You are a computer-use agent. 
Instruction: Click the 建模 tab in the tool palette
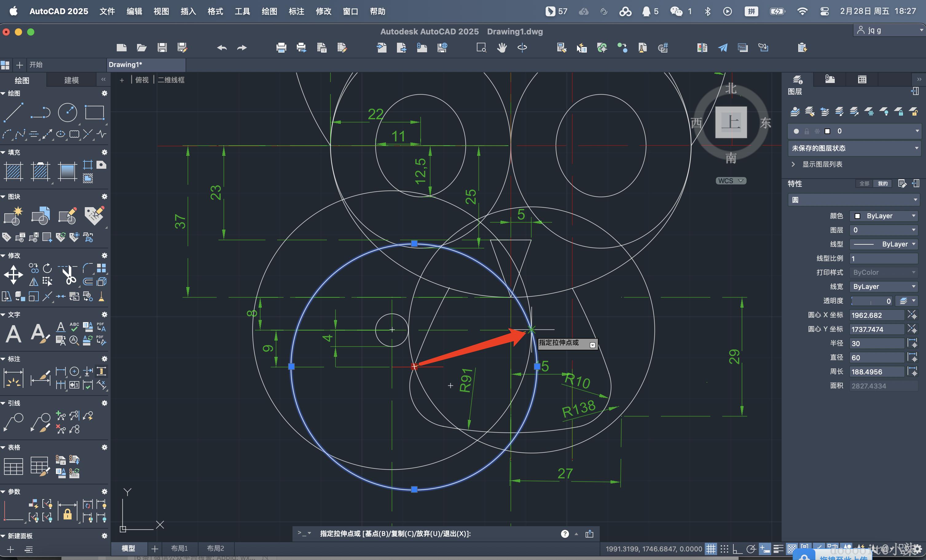click(x=71, y=80)
